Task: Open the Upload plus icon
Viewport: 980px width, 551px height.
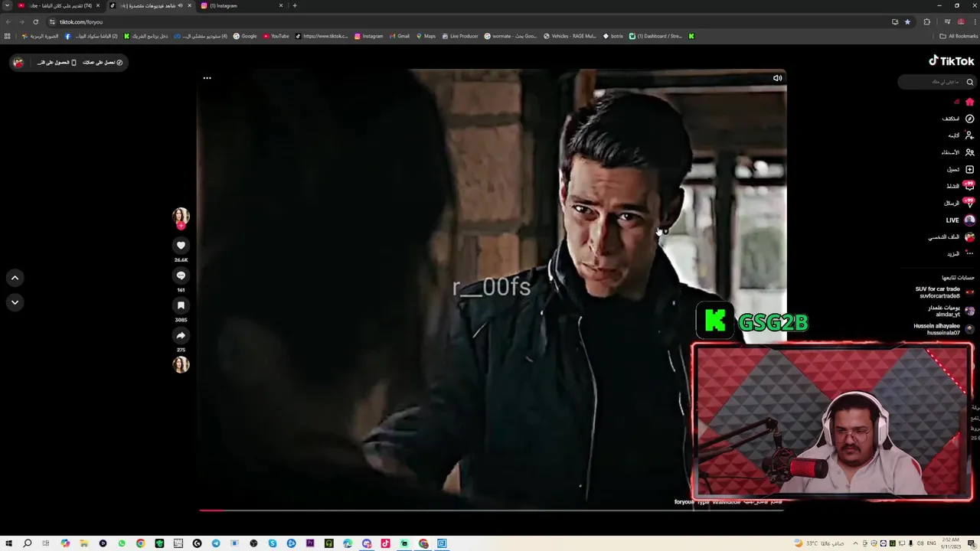Action: click(x=969, y=169)
